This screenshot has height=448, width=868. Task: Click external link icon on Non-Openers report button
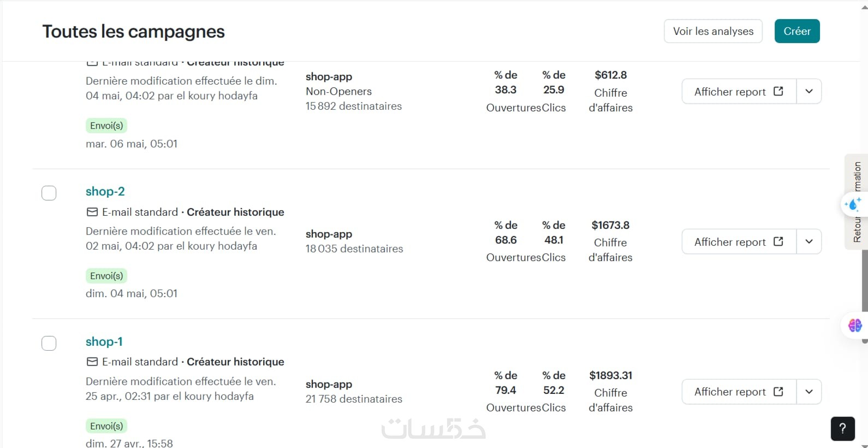(778, 91)
